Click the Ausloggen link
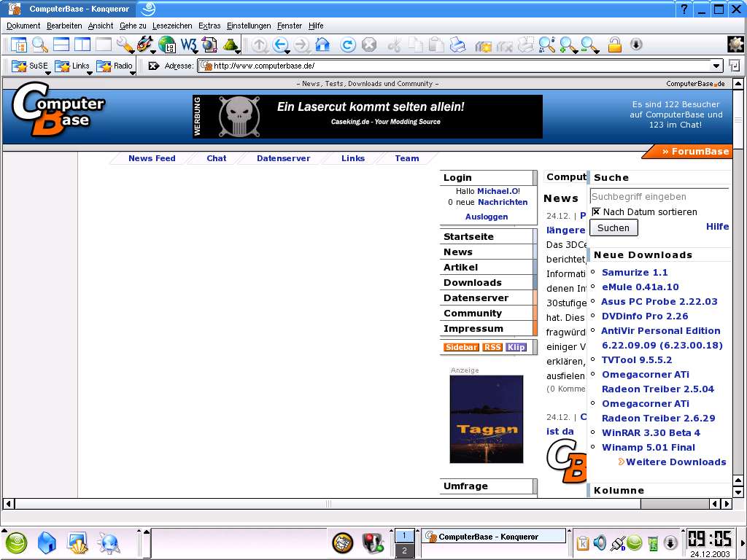The width and height of the screenshot is (747, 560). 487,217
